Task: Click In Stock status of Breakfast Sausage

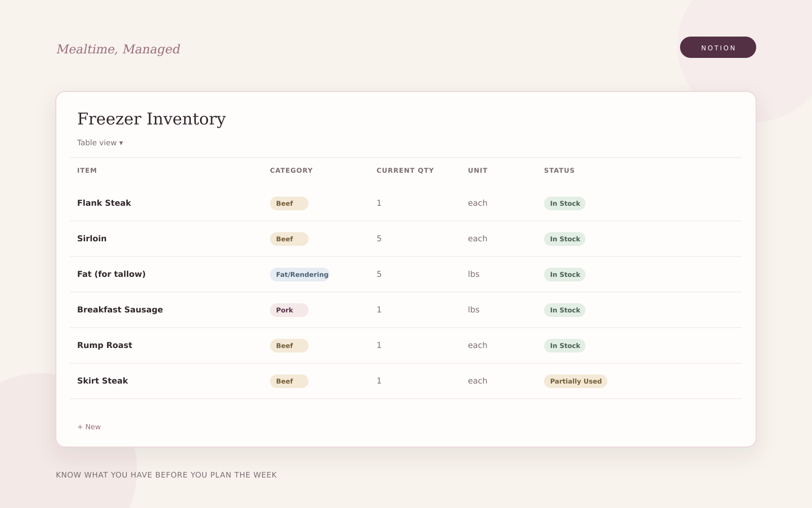Action: tap(565, 310)
